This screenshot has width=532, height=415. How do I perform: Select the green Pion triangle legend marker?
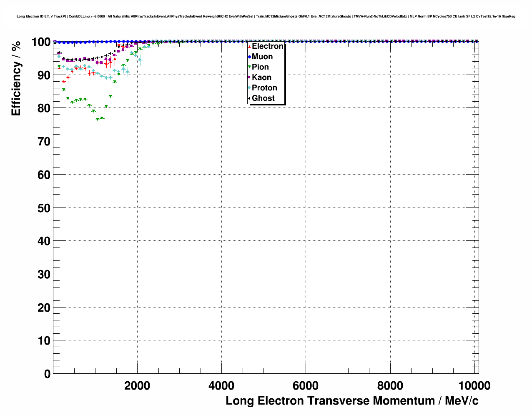point(250,67)
